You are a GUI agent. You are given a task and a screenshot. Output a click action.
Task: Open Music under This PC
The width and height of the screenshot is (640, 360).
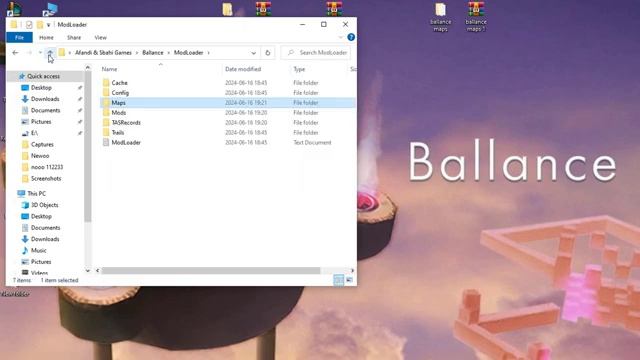coord(38,250)
